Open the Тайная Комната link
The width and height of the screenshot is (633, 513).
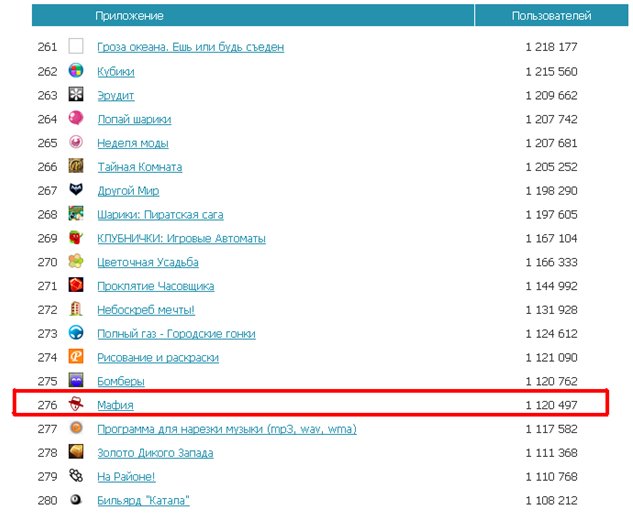point(139,167)
